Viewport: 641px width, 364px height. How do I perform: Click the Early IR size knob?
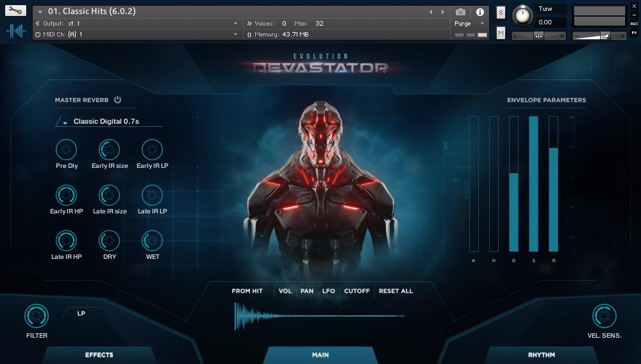109,149
